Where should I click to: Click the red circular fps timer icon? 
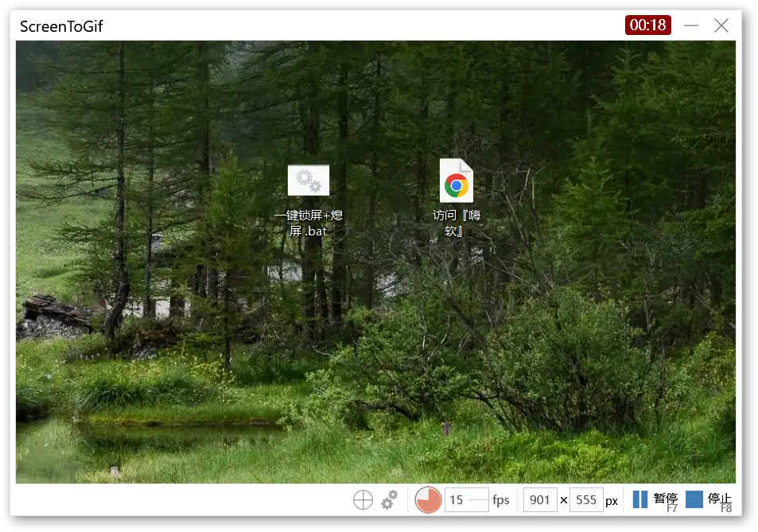pos(428,499)
